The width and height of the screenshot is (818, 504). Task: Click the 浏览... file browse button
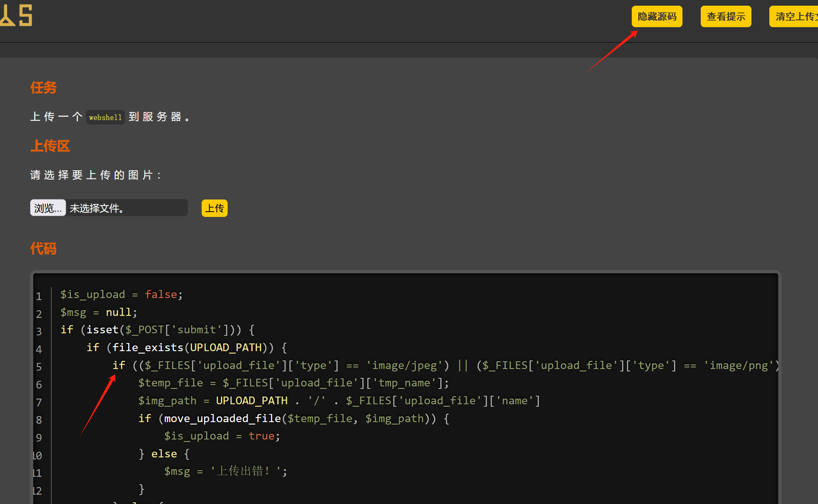[48, 208]
